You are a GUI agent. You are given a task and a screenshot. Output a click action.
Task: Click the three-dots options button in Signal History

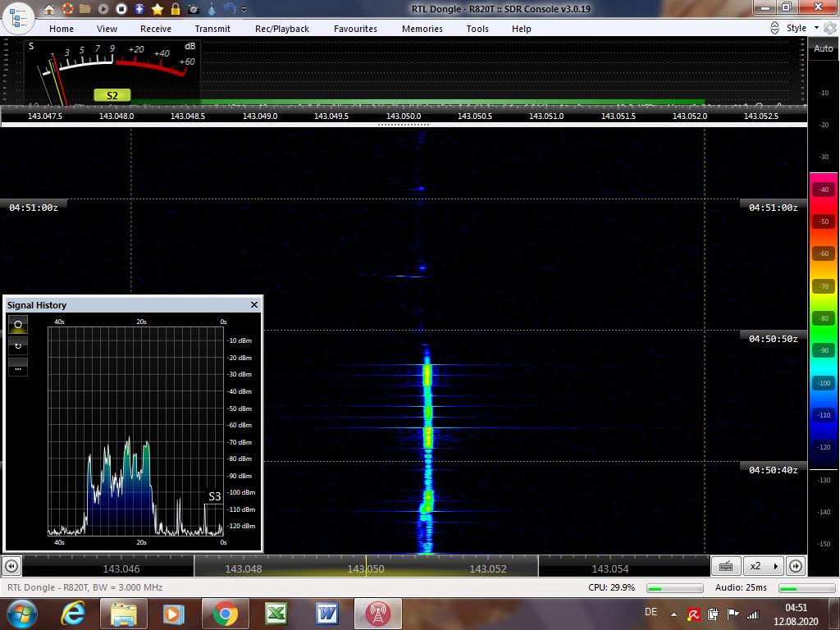pos(18,368)
